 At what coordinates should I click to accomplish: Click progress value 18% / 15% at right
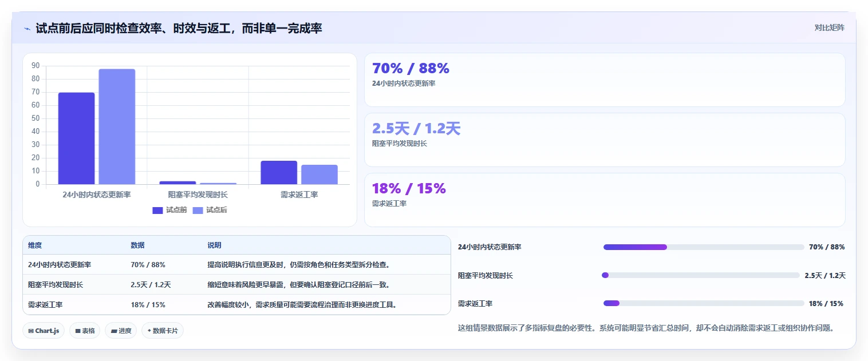(x=826, y=303)
